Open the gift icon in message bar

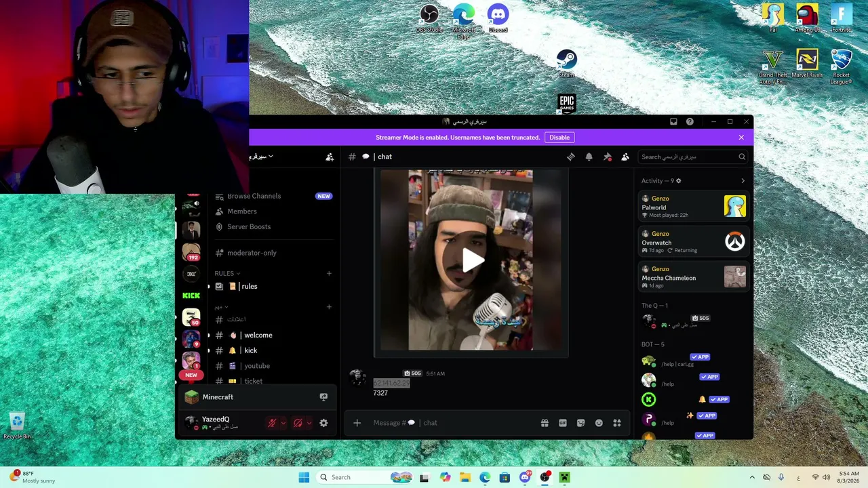(x=545, y=423)
